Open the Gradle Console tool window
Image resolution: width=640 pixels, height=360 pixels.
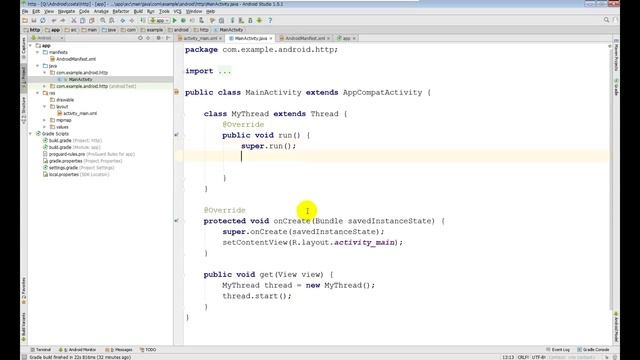click(x=593, y=350)
